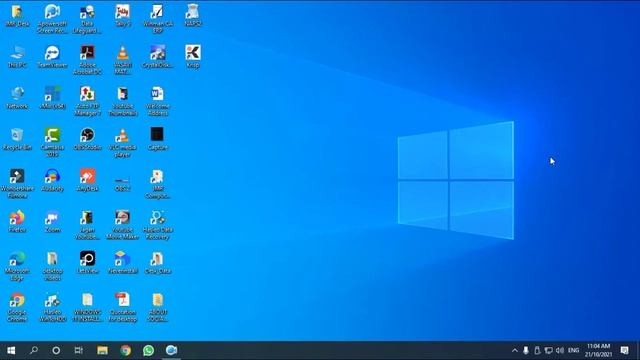Viewport: 640px width, 360px height.
Task: Open the Action Center notification icon
Action: point(625,350)
